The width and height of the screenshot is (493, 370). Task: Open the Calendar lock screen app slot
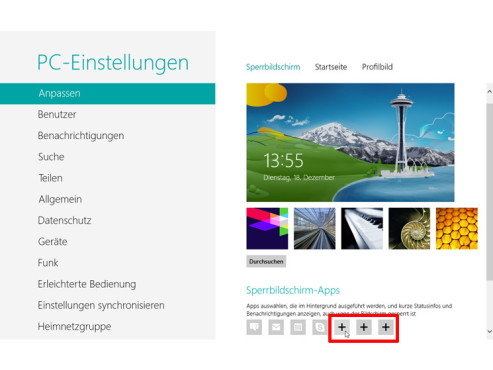(298, 327)
